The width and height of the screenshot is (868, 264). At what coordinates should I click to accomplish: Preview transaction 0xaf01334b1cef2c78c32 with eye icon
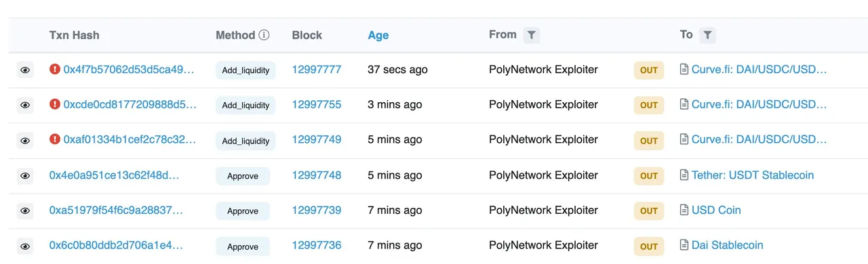[25, 140]
